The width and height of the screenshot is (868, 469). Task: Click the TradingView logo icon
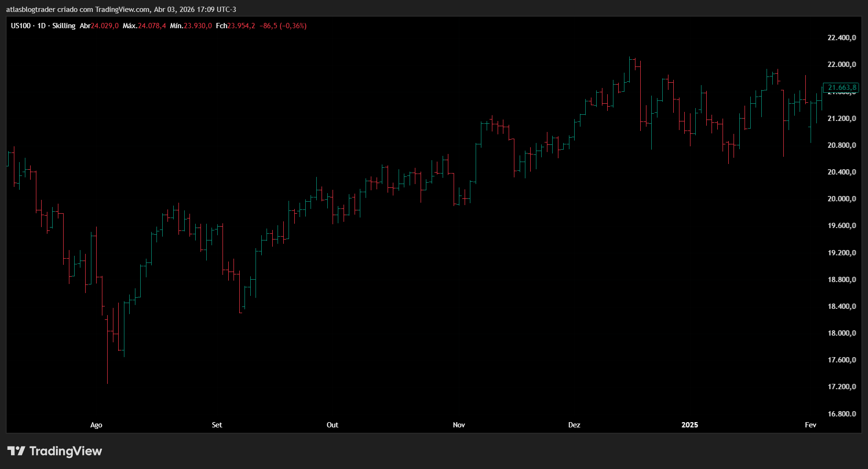16,451
